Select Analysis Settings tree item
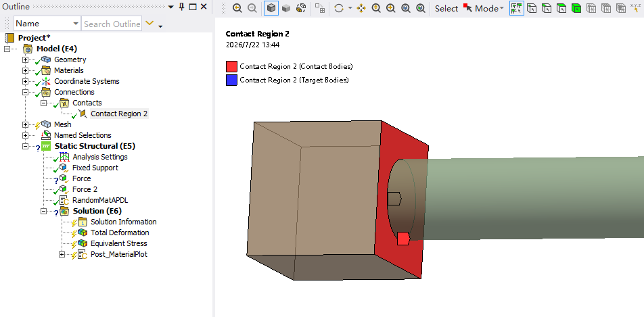644x317 pixels. pos(100,157)
